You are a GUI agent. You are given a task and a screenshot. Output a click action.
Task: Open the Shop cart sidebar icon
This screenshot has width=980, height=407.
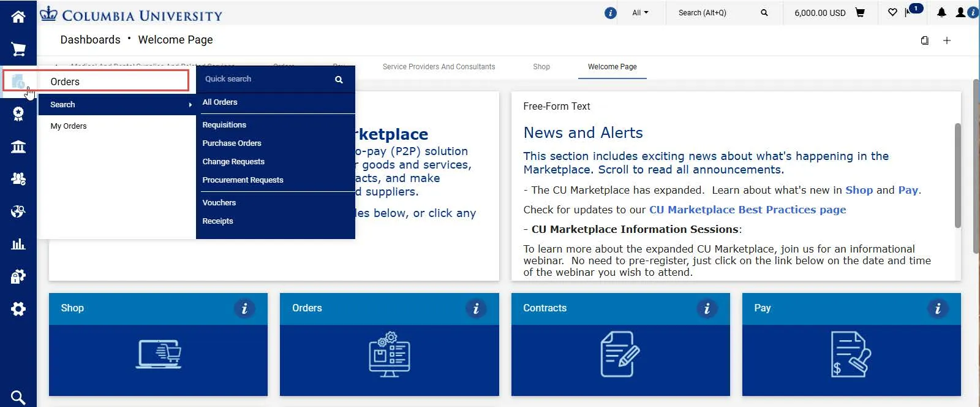(18, 49)
